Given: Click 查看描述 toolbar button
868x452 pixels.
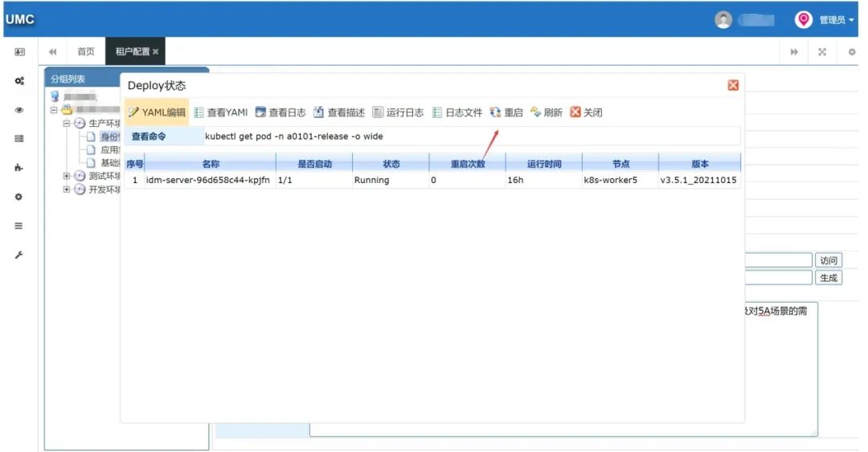Looking at the screenshot, I should 339,112.
